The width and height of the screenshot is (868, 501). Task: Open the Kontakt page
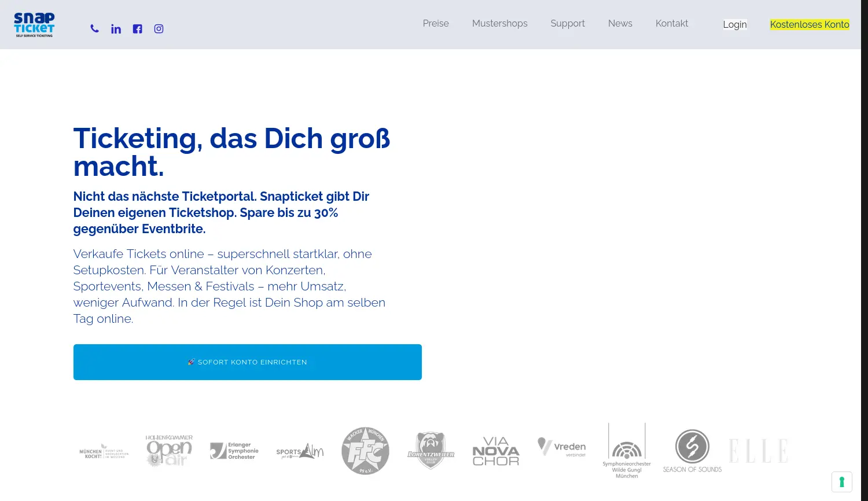(x=671, y=23)
